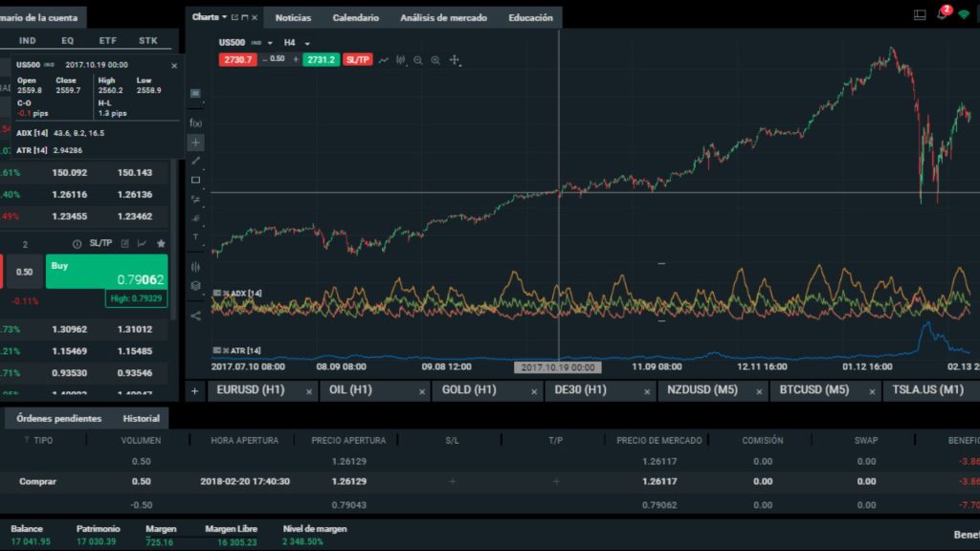Screen dimensions: 980x551
Task: Zoom out the US500 chart
Action: pos(418,60)
